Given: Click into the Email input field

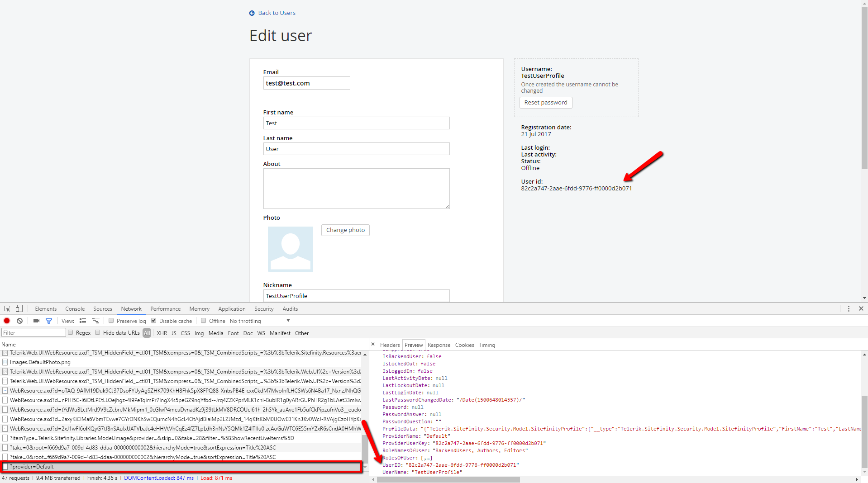Looking at the screenshot, I should [306, 83].
